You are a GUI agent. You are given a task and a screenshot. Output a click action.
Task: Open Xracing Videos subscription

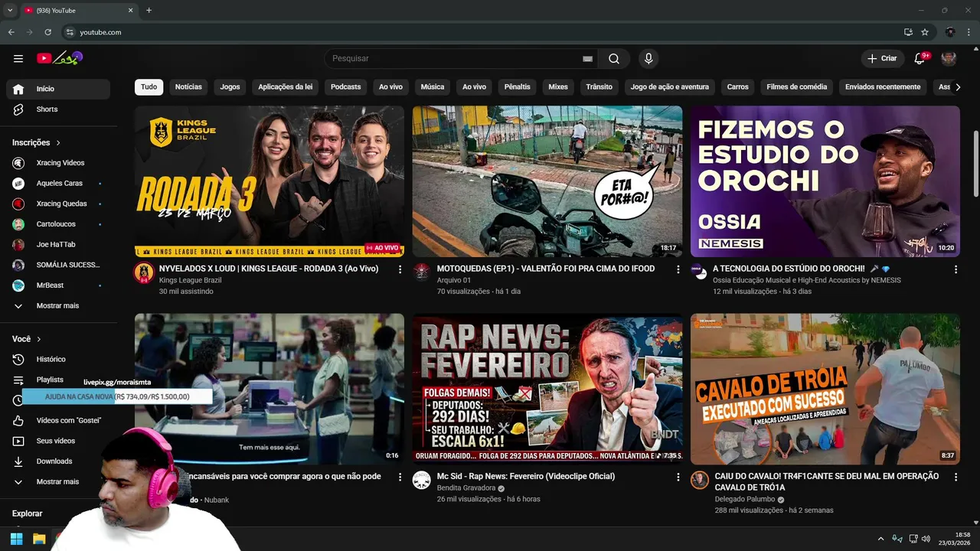(58, 163)
